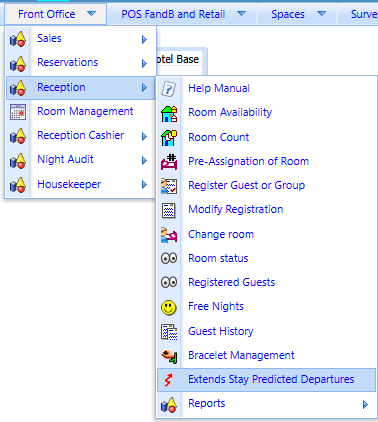Click the Reception menu icon
The image size is (378, 422).
point(18,88)
